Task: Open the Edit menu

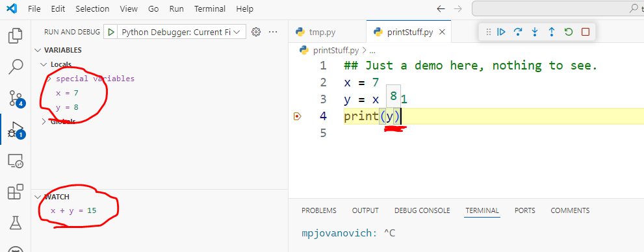Action: [58, 8]
